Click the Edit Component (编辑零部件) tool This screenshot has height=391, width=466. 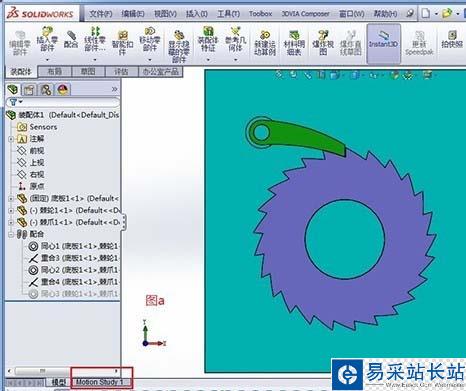(x=20, y=43)
